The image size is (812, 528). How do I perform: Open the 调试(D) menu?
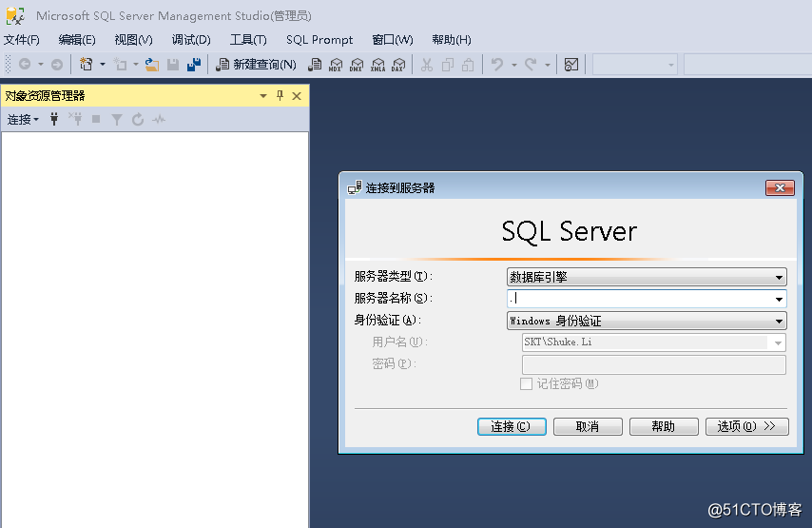191,40
